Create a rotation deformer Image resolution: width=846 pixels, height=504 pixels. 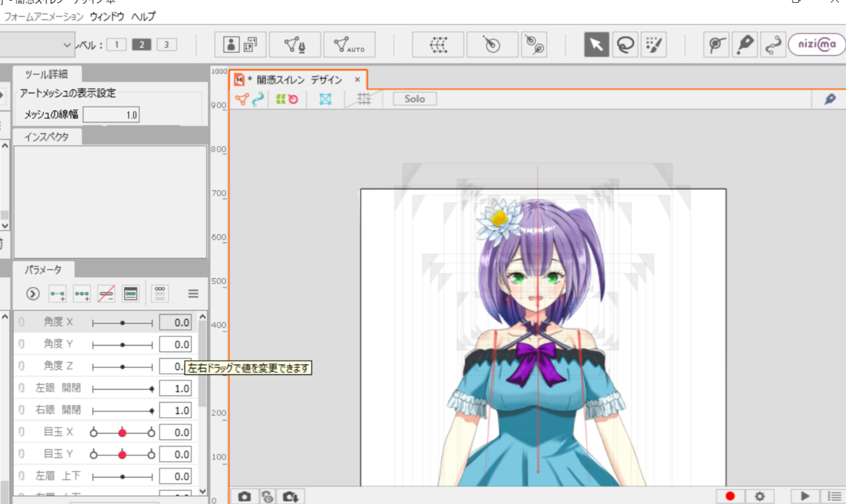point(492,44)
